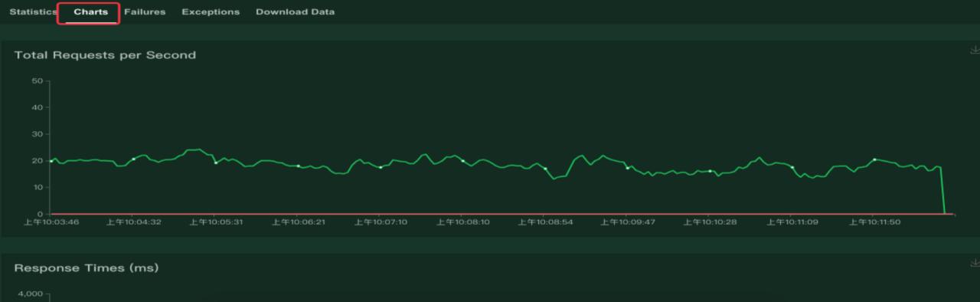Download the Response Times chart image
The image size is (980, 302).
(x=975, y=262)
